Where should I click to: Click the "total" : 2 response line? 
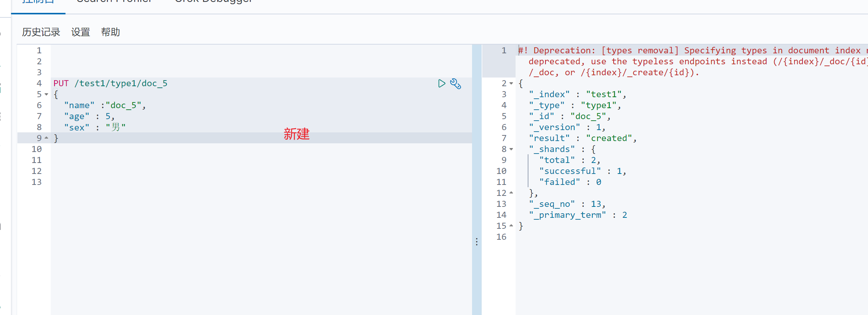[570, 160]
